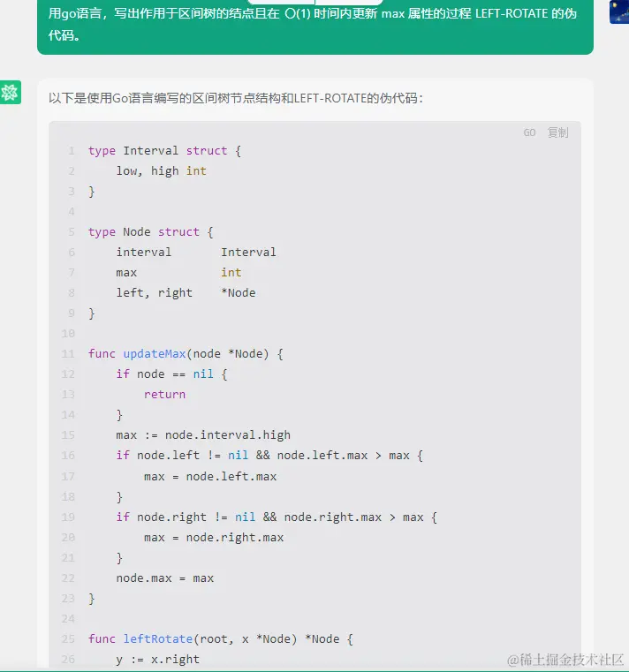The width and height of the screenshot is (629, 672).
Task: Click 'func leftRotate(root, x *Node)' line
Action: coord(221,639)
